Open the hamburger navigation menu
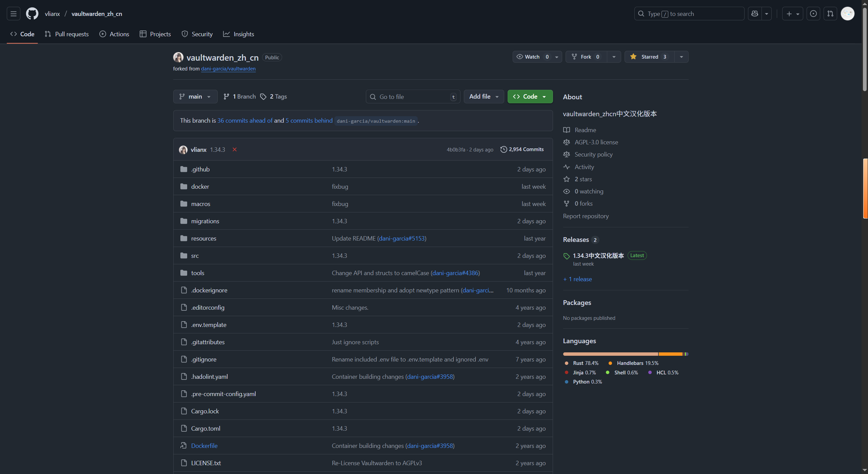868x474 pixels. tap(14, 14)
